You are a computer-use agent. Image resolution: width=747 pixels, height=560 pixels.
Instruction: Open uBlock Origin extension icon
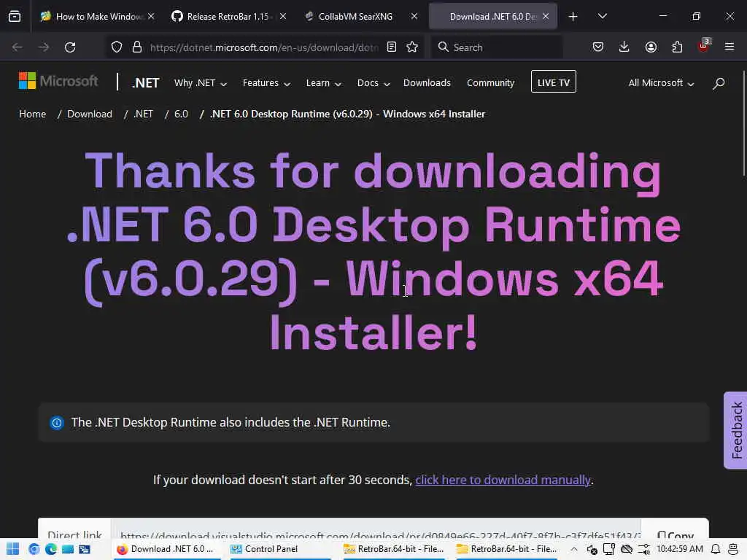(x=703, y=46)
